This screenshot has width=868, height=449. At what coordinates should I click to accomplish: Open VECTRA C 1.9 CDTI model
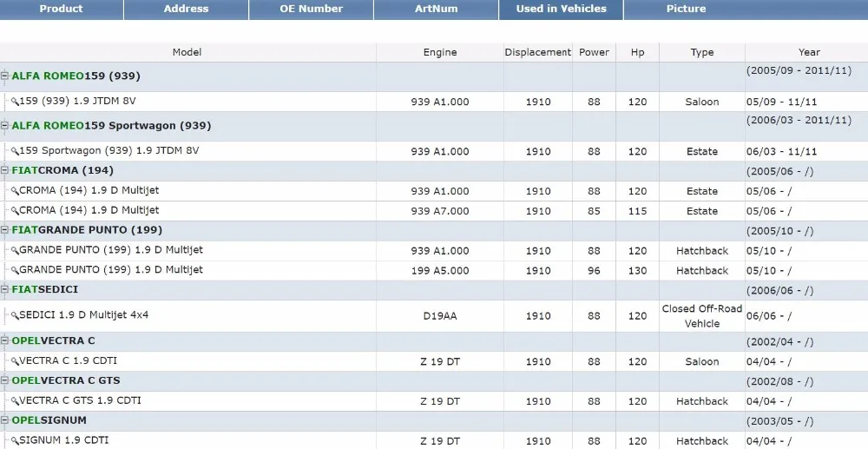coord(68,361)
